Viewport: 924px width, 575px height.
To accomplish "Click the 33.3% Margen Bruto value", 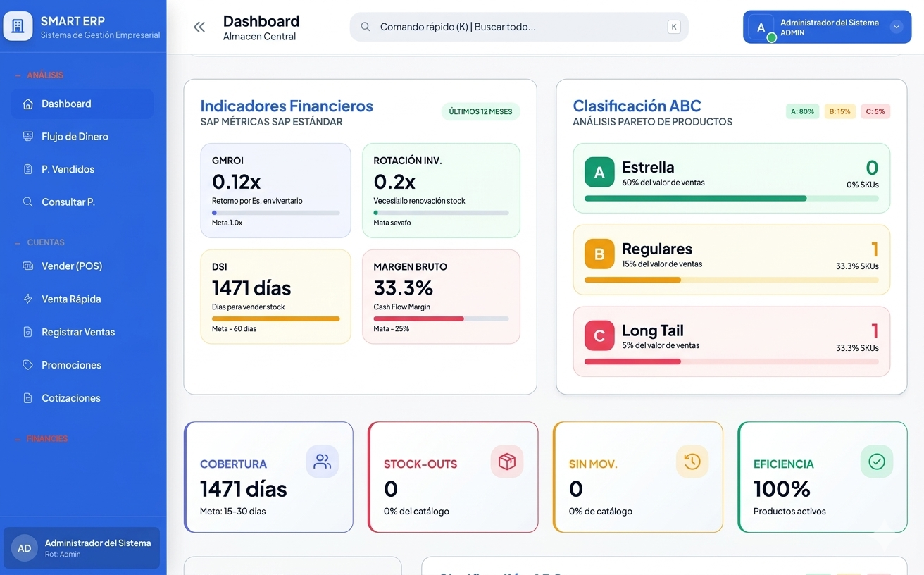I will click(404, 288).
